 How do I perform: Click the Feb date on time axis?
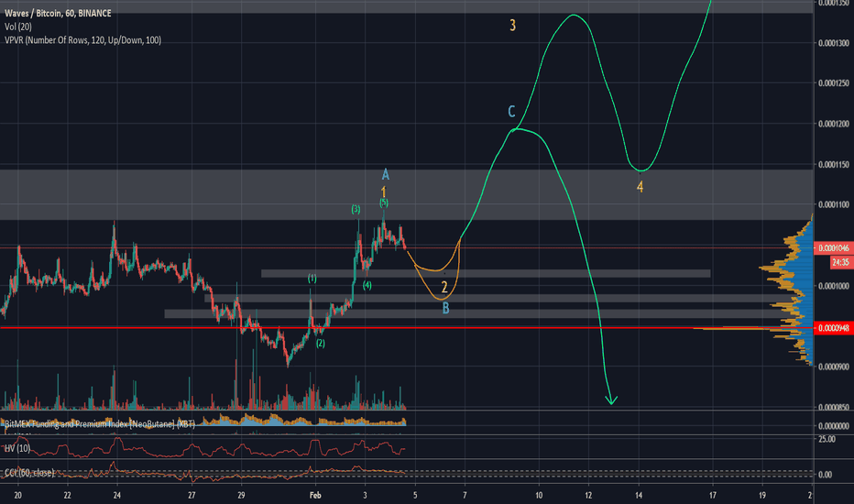(315, 495)
